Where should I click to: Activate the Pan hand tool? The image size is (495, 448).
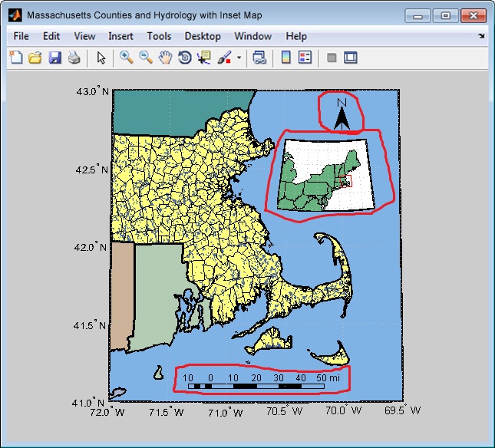coord(164,58)
